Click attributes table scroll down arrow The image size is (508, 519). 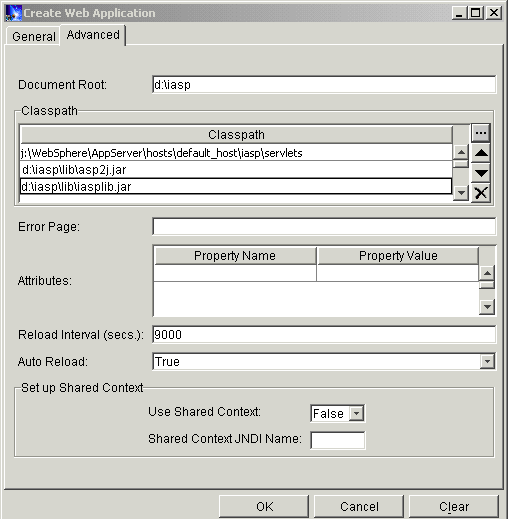tap(487, 307)
